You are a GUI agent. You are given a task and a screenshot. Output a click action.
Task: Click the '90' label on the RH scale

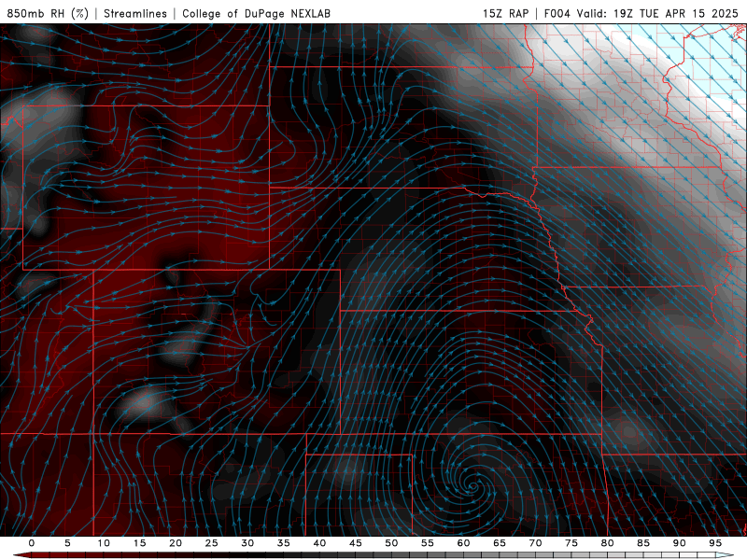point(680,543)
